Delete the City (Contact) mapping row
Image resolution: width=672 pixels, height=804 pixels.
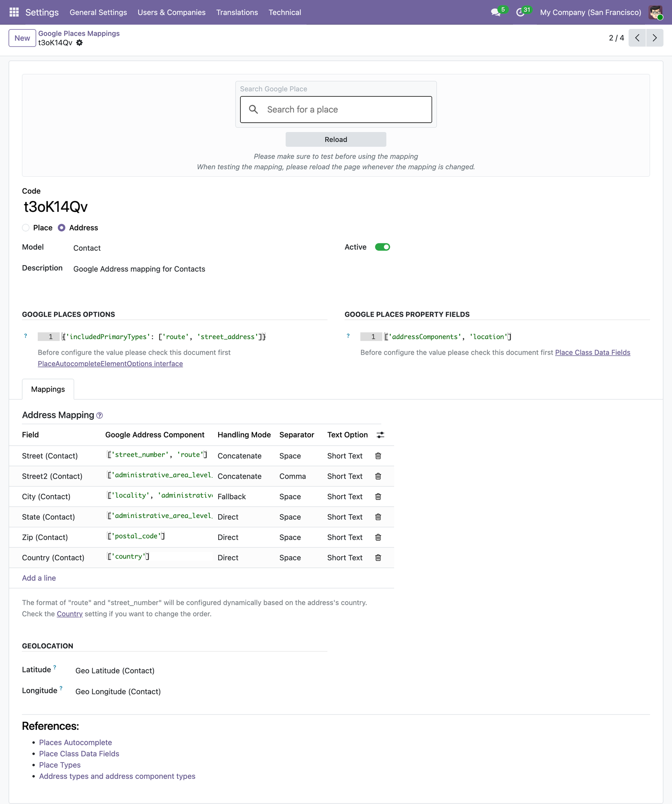[x=378, y=497]
